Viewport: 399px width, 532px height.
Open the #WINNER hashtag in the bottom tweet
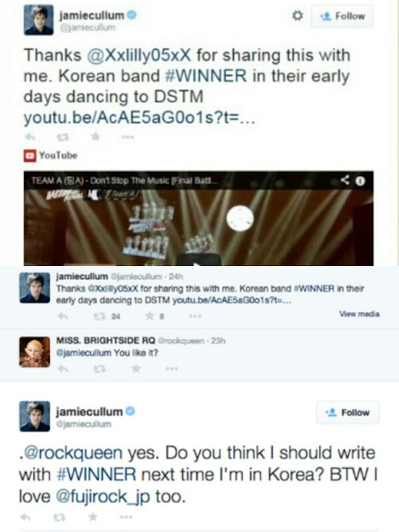coord(97,474)
